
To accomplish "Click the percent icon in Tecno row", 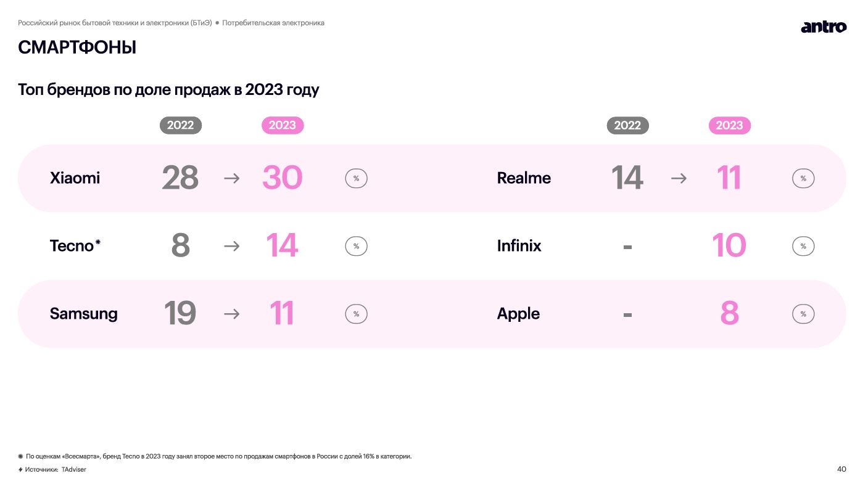I will click(x=356, y=246).
